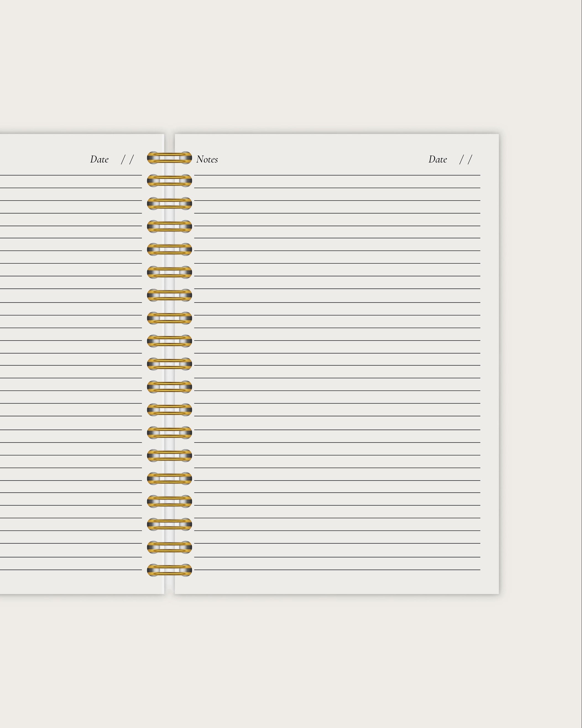This screenshot has height=728, width=582.
Task: Click the Date label on the left page
Action: pos(99,159)
